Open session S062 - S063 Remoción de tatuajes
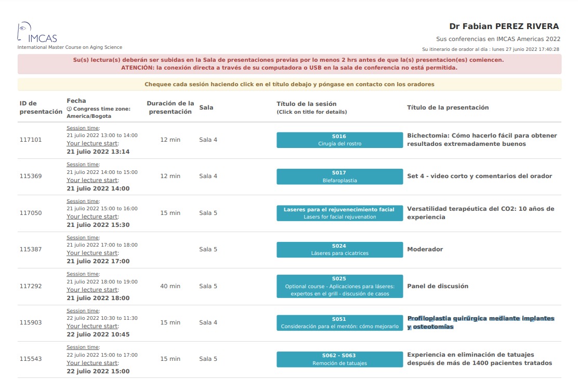 (x=339, y=359)
